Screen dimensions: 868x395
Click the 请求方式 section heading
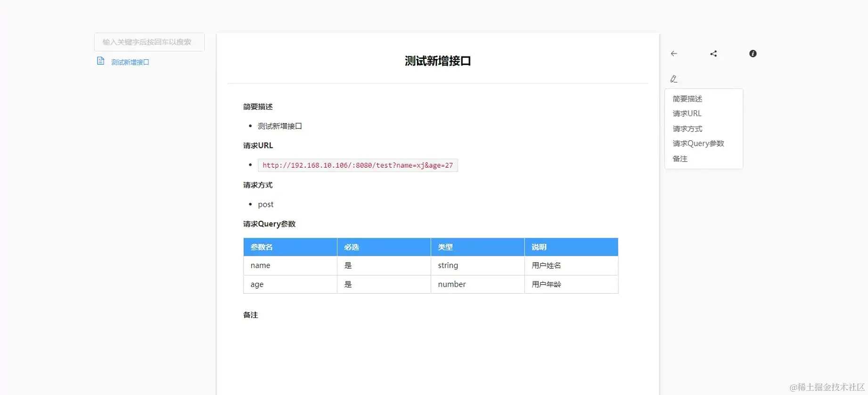[x=258, y=185]
